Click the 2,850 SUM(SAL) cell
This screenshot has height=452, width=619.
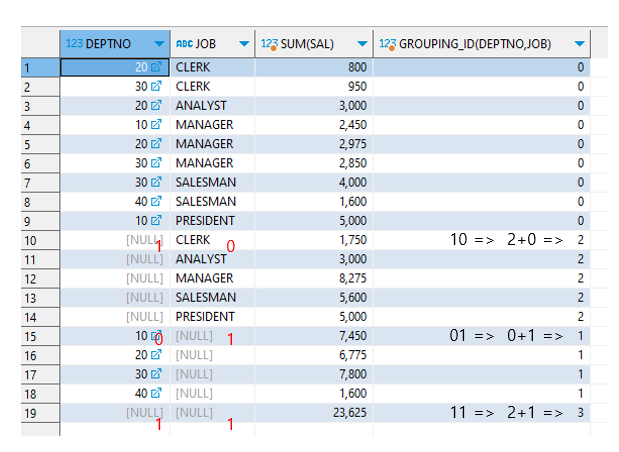point(314,163)
